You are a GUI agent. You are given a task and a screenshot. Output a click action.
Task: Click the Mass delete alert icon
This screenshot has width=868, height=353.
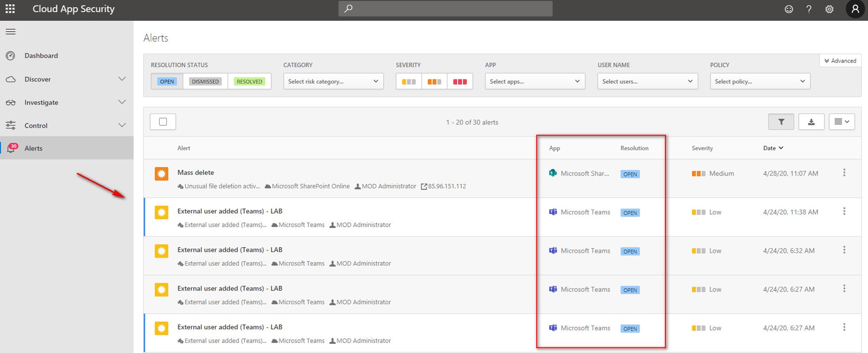pos(161,174)
